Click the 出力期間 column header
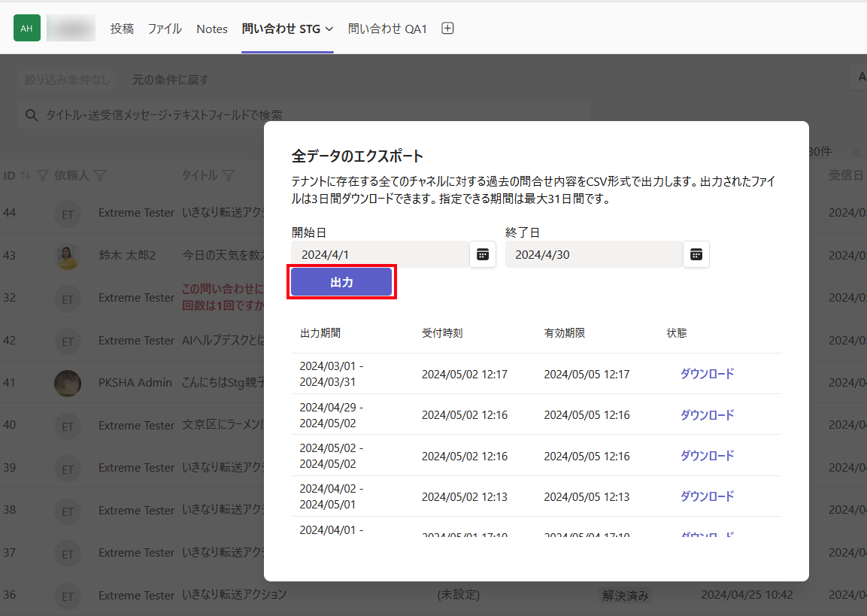This screenshot has width=867, height=616. pyautogui.click(x=320, y=333)
